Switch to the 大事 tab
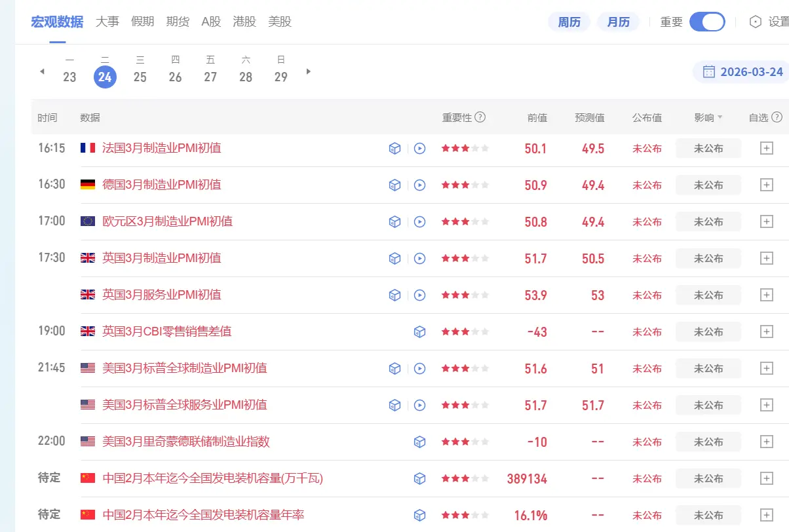 (x=107, y=22)
